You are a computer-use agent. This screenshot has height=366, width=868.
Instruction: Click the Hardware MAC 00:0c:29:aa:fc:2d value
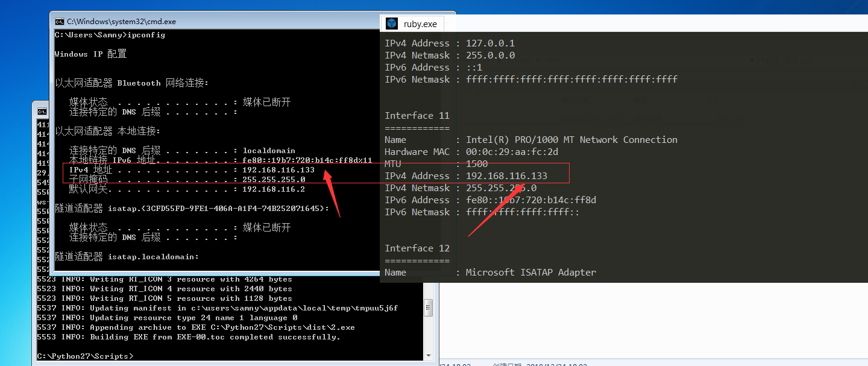coord(512,152)
